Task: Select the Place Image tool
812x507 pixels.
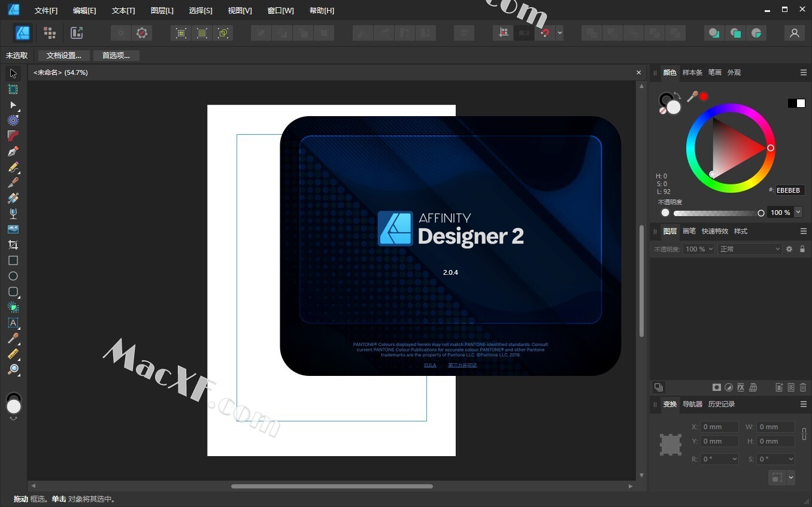Action: coord(13,229)
